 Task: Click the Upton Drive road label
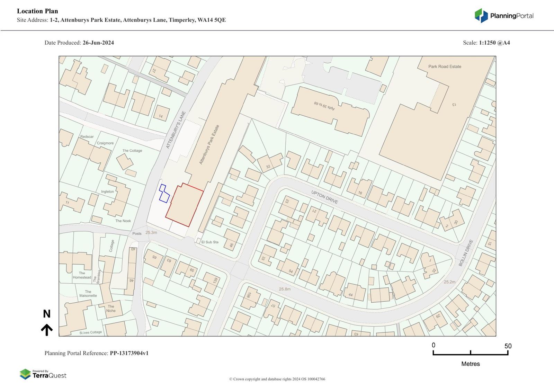(324, 197)
